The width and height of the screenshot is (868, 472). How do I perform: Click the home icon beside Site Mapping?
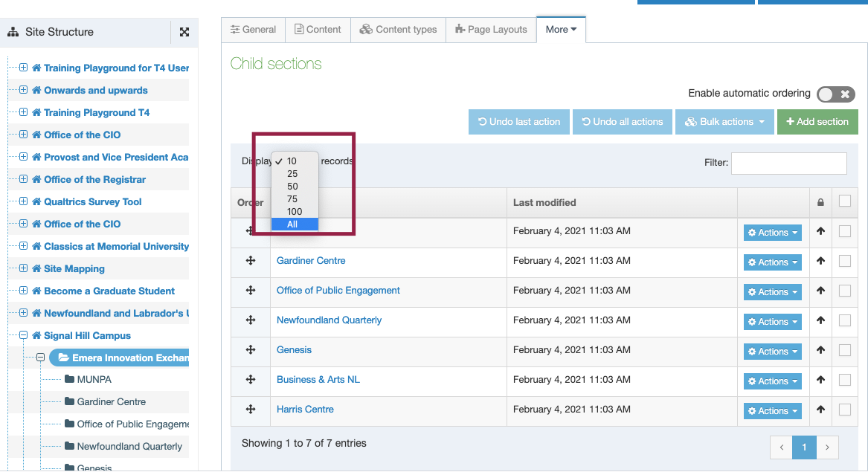point(36,268)
